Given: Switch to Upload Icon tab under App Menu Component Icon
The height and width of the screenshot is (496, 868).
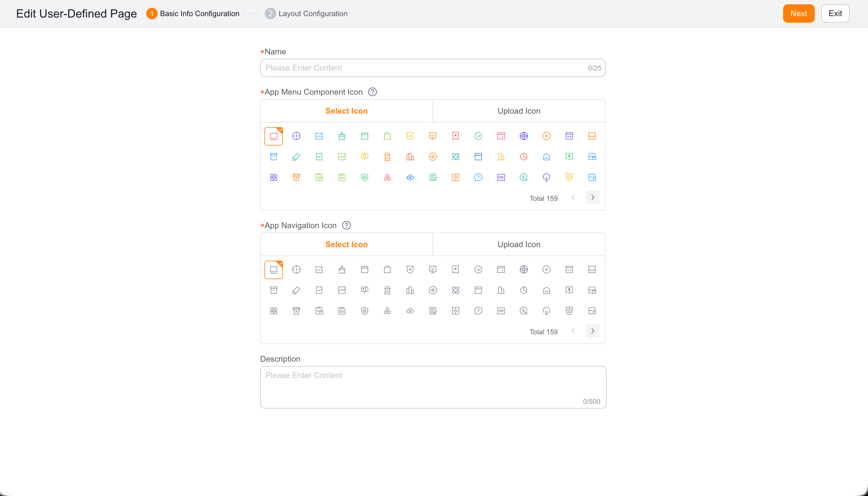Looking at the screenshot, I should (x=519, y=111).
